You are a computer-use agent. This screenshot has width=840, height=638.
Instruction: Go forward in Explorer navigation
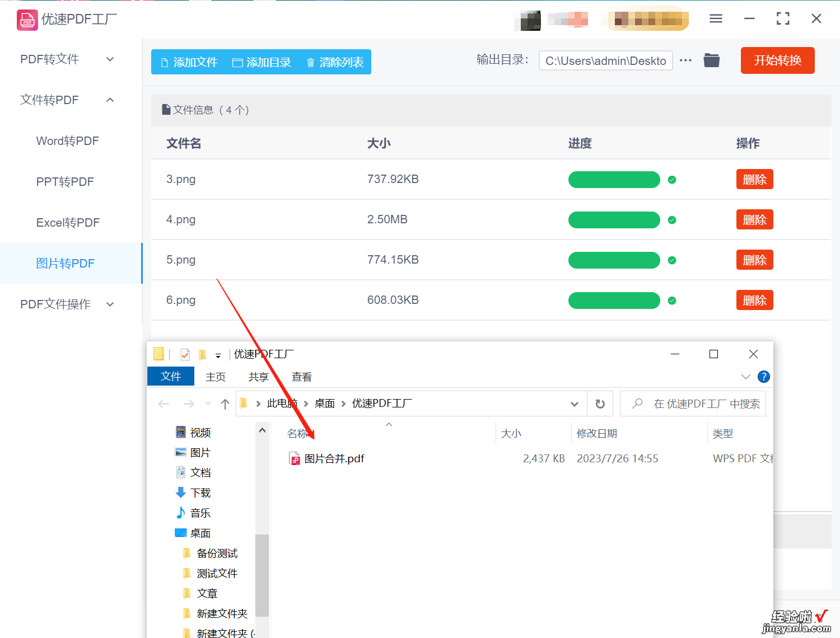pyautogui.click(x=189, y=404)
